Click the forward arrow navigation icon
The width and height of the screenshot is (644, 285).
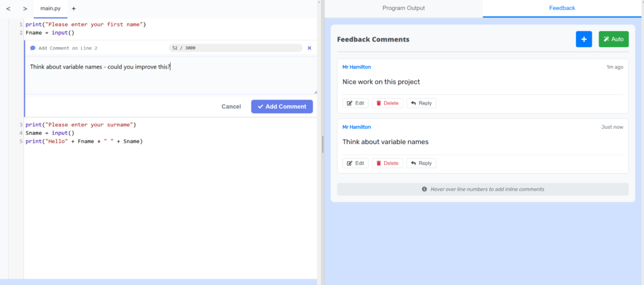click(x=25, y=9)
